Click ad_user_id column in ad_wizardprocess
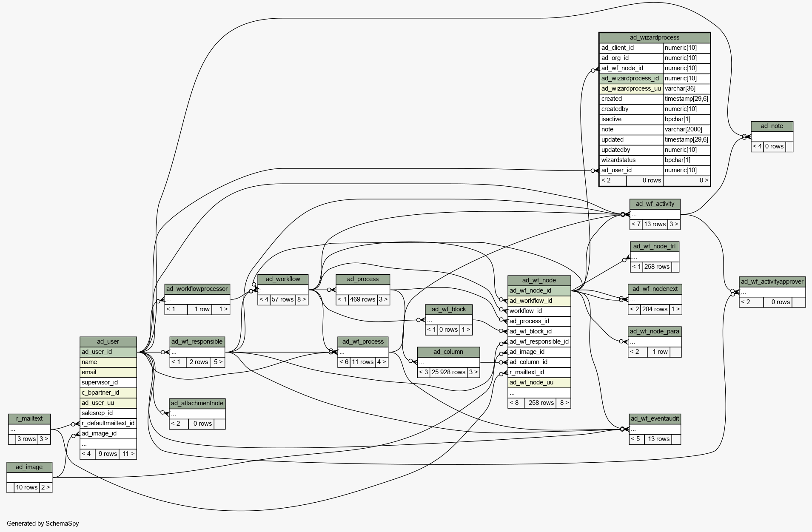Image resolution: width=812 pixels, height=532 pixels. click(x=631, y=171)
